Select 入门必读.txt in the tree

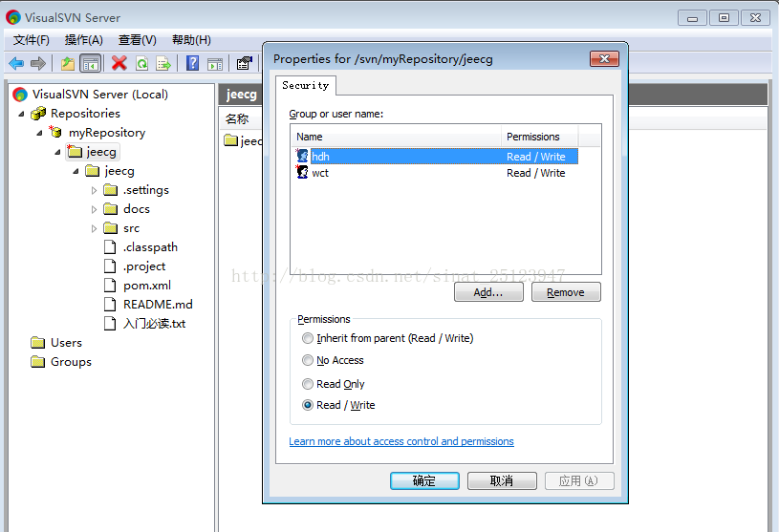click(x=154, y=324)
